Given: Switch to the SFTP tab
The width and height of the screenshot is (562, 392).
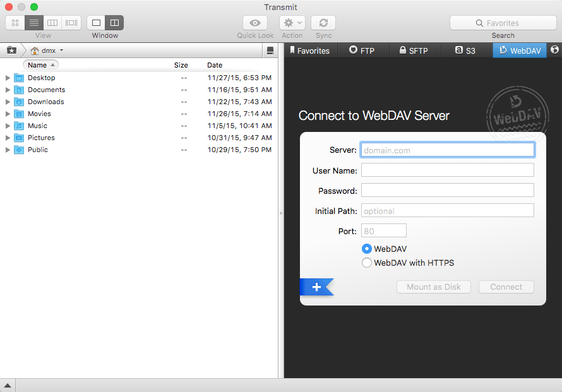Looking at the screenshot, I should (415, 50).
